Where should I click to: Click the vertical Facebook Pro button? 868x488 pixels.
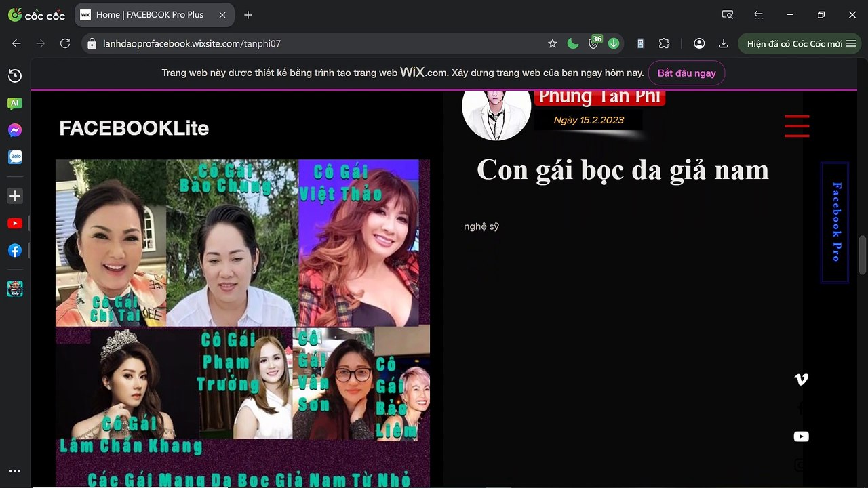(835, 222)
